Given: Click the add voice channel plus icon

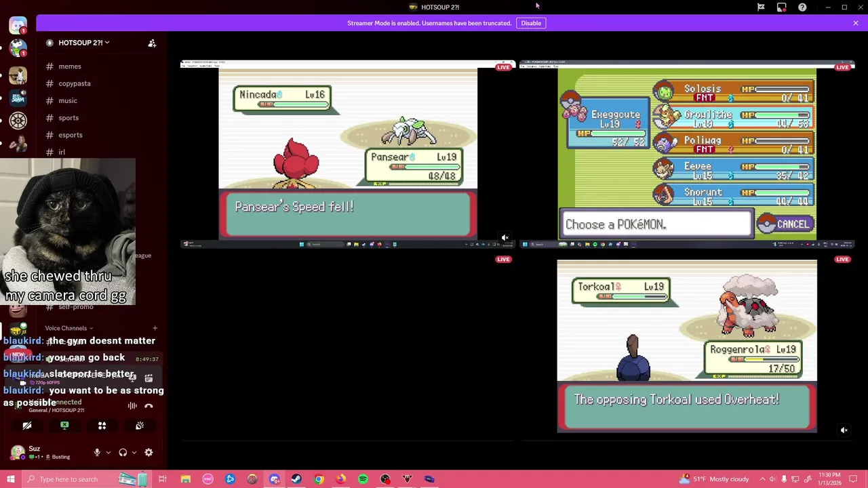Looking at the screenshot, I should (x=155, y=328).
